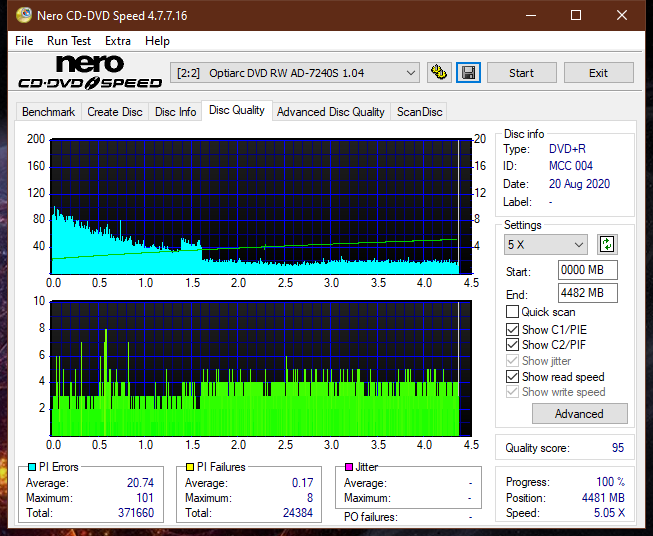Switch to the Benchmark tab
This screenshot has height=536, width=653.
pyautogui.click(x=49, y=112)
